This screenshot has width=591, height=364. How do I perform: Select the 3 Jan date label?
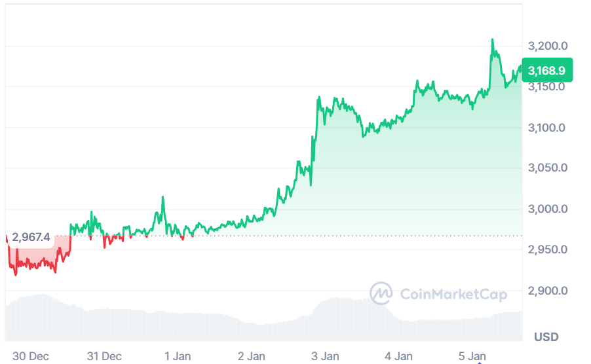tap(325, 356)
